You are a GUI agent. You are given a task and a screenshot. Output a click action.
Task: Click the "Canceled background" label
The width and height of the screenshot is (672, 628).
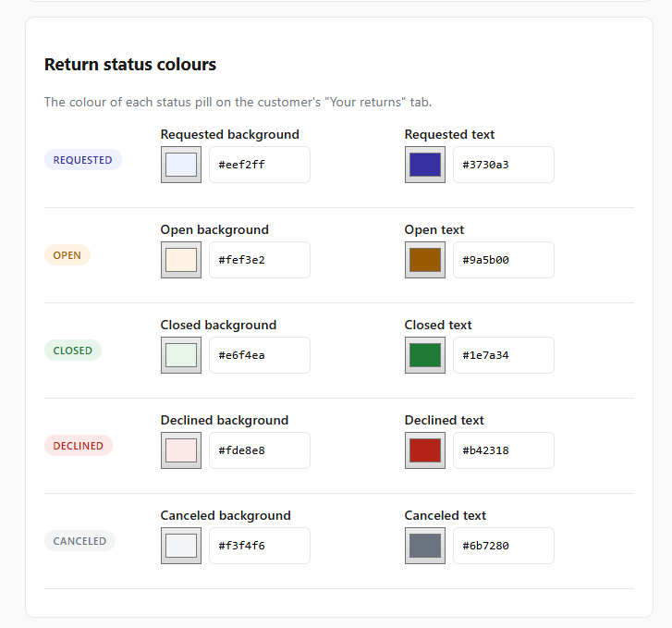tap(226, 515)
